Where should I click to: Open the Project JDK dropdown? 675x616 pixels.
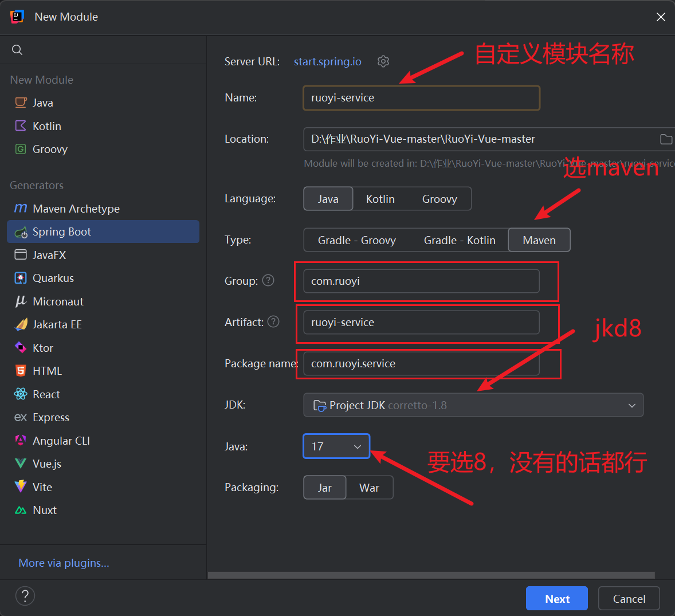pos(473,405)
